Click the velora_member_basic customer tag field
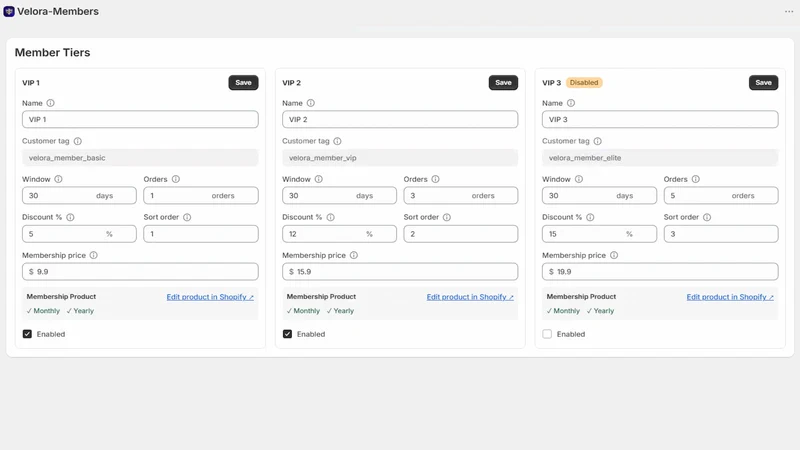 click(140, 158)
